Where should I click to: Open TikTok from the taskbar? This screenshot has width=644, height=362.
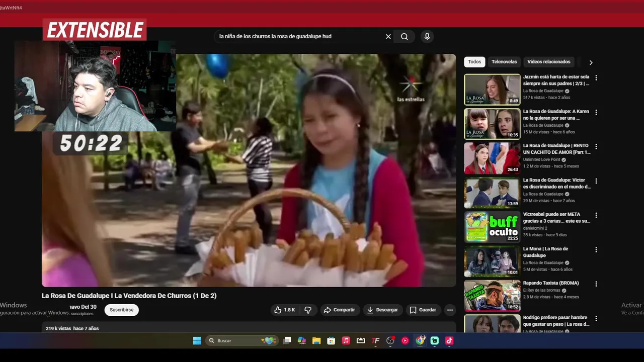[x=449, y=341]
